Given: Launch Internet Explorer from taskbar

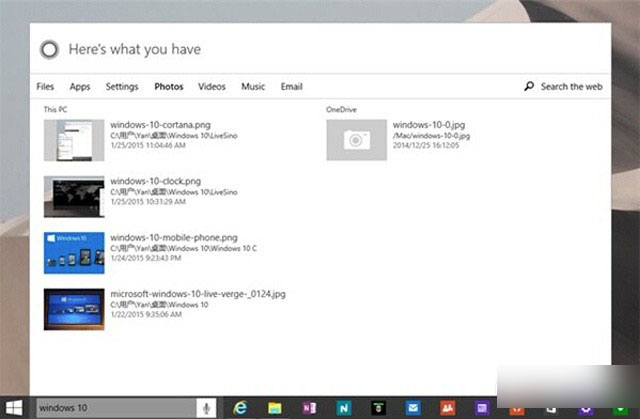Looking at the screenshot, I should coord(241,407).
